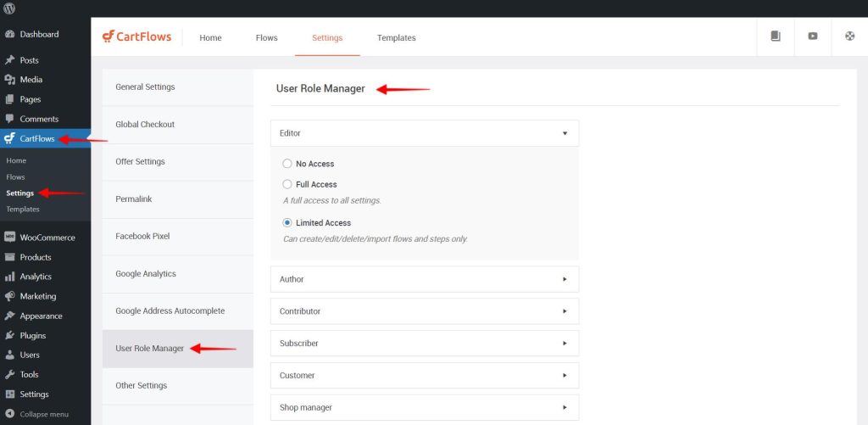Open Facebook Pixel settings
868x425 pixels.
click(178, 236)
